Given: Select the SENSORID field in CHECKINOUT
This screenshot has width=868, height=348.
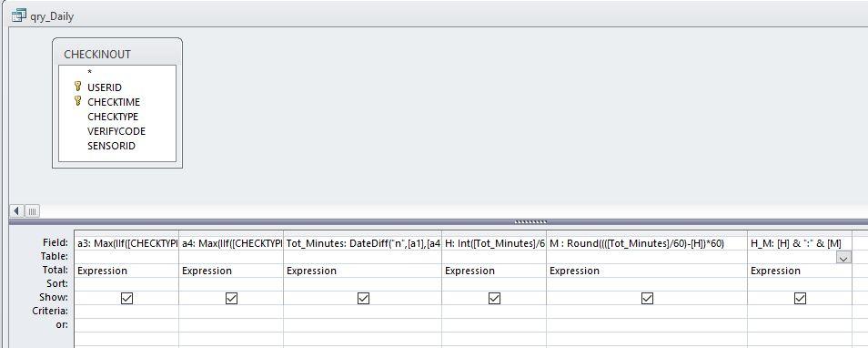Looking at the screenshot, I should click(111, 146).
